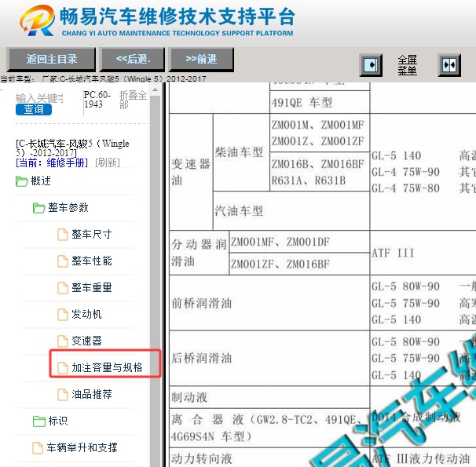This screenshot has height=467, width=476.
Task: Click the 发动机 document icon
Action: pyautogui.click(x=63, y=315)
